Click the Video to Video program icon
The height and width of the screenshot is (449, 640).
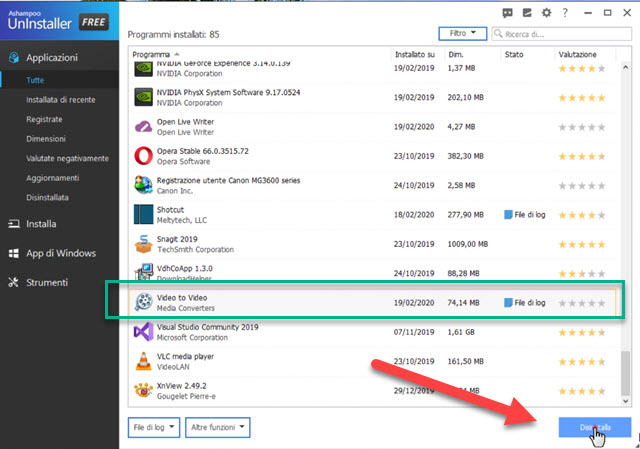144,302
